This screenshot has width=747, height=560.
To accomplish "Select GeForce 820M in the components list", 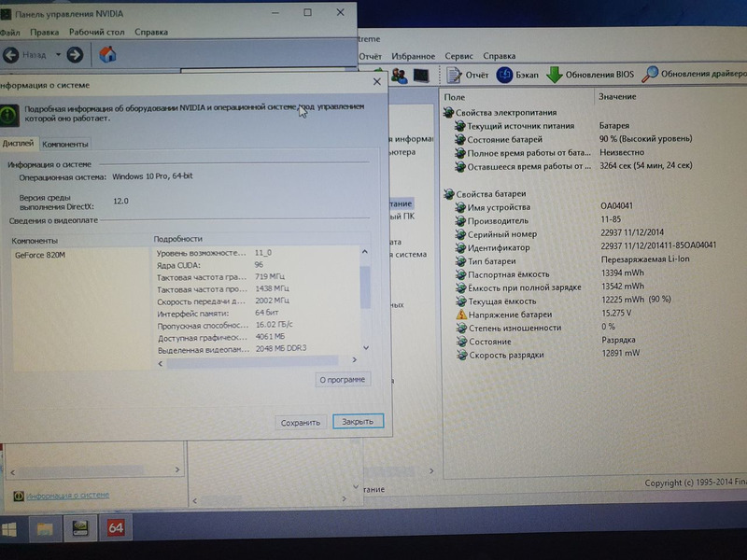I will tap(40, 255).
